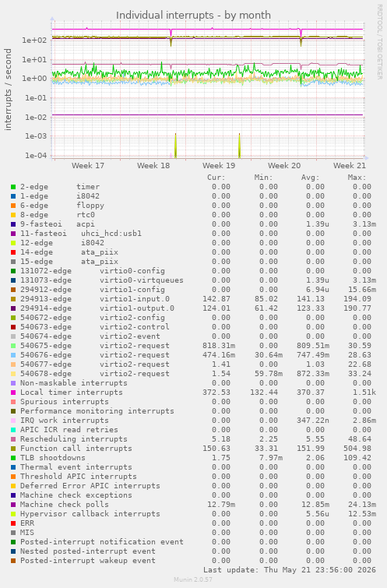
Task: Click the olive Function call interrupts swatch
Action: point(13,449)
